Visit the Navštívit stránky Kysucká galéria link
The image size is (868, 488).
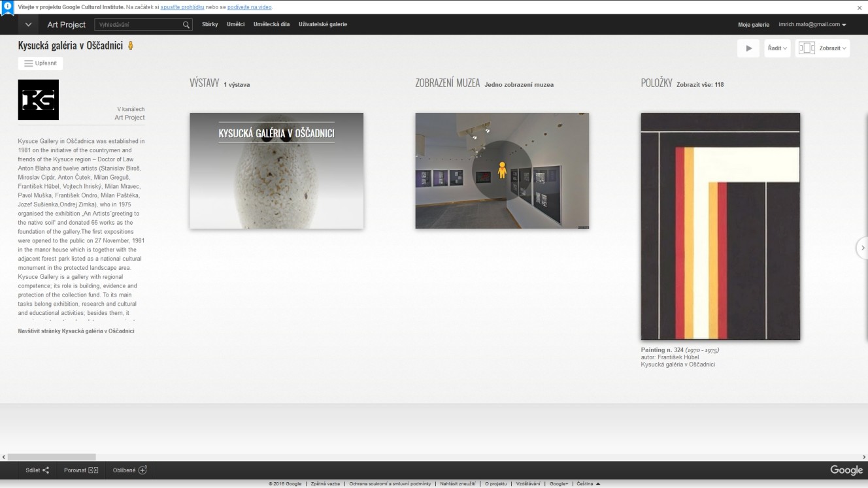[76, 331]
